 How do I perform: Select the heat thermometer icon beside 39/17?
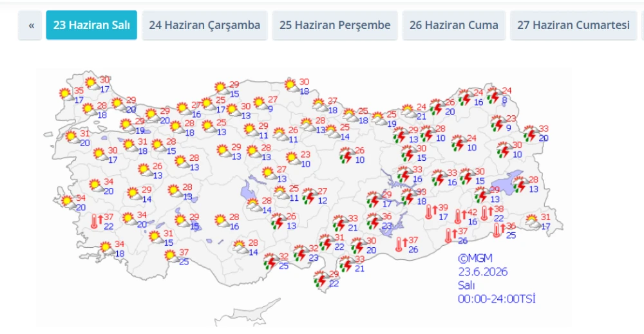(x=431, y=211)
